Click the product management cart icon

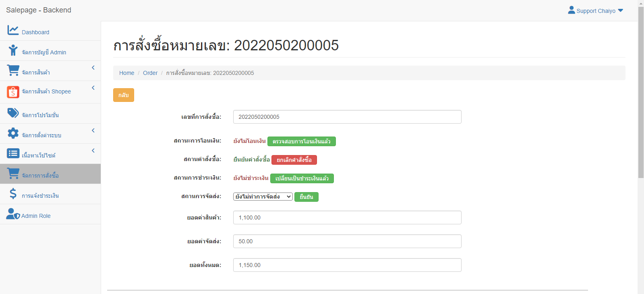click(13, 70)
